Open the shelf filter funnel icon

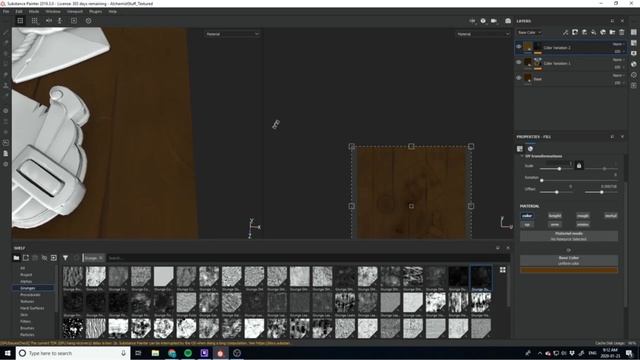pyautogui.click(x=65, y=258)
